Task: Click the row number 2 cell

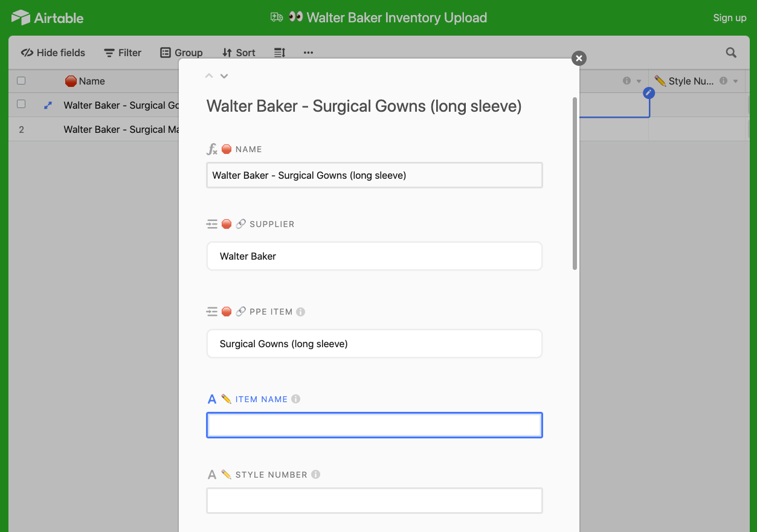Action: click(21, 129)
